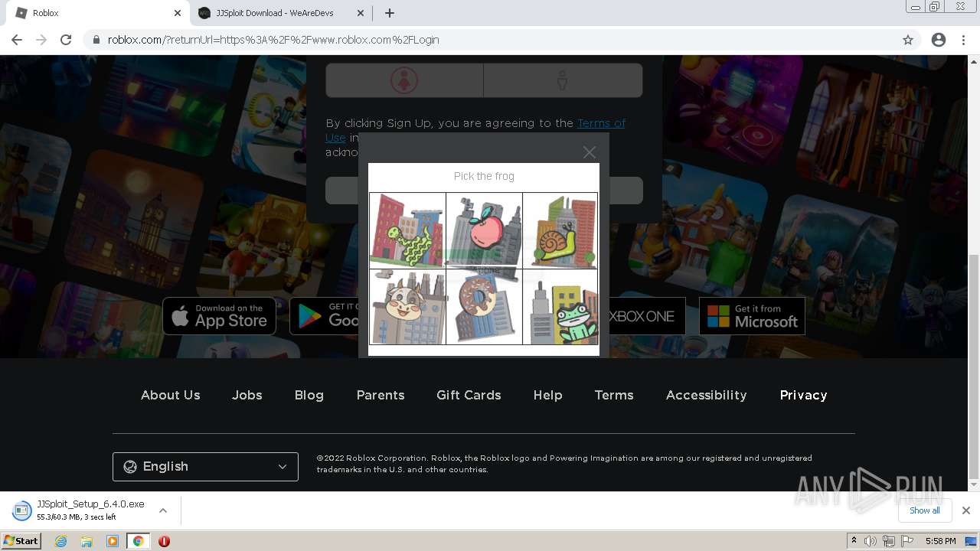Screen dimensions: 980x551
Task: Open the Blog footer link
Action: [x=309, y=395]
